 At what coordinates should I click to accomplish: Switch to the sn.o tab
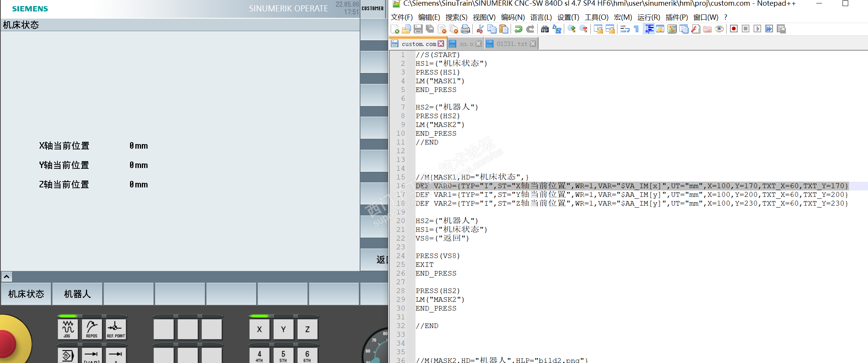coord(465,44)
